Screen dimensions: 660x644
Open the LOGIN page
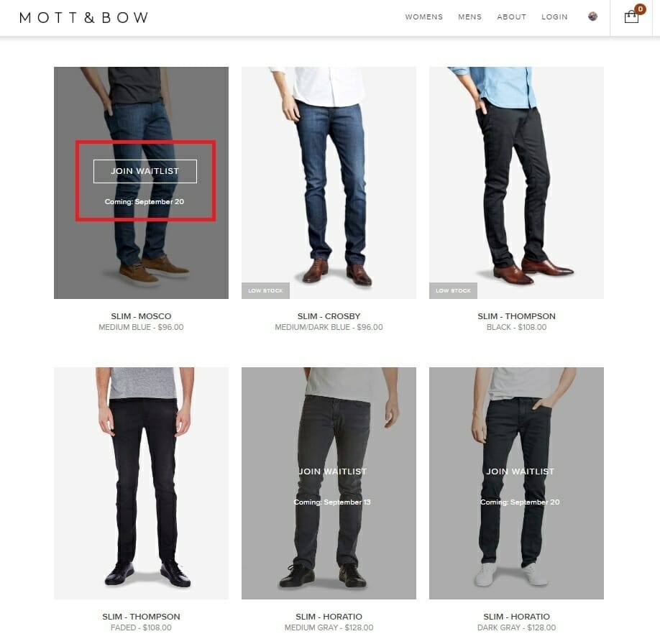point(554,17)
